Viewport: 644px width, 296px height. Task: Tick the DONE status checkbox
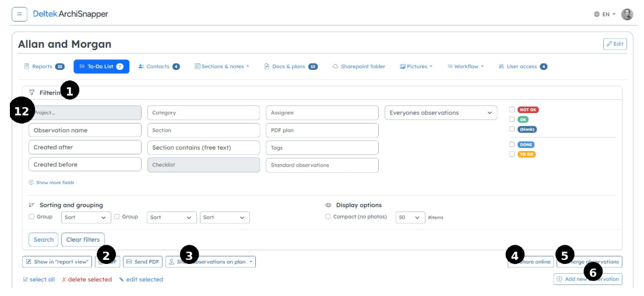[x=512, y=144]
